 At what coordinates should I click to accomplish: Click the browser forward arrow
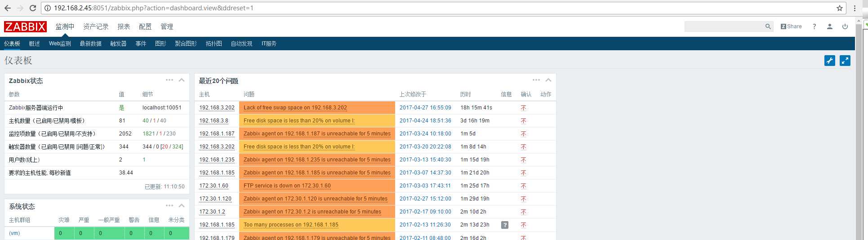(20, 8)
